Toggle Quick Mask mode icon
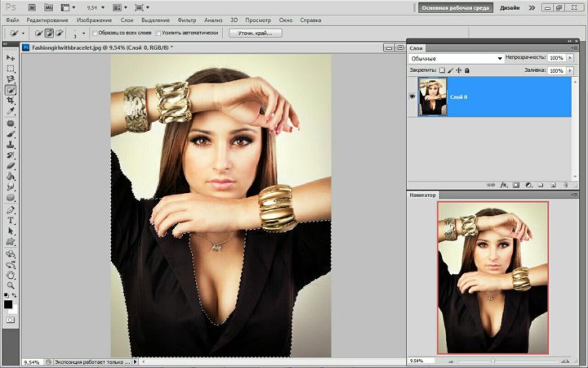The width and height of the screenshot is (588, 368). 11,320
